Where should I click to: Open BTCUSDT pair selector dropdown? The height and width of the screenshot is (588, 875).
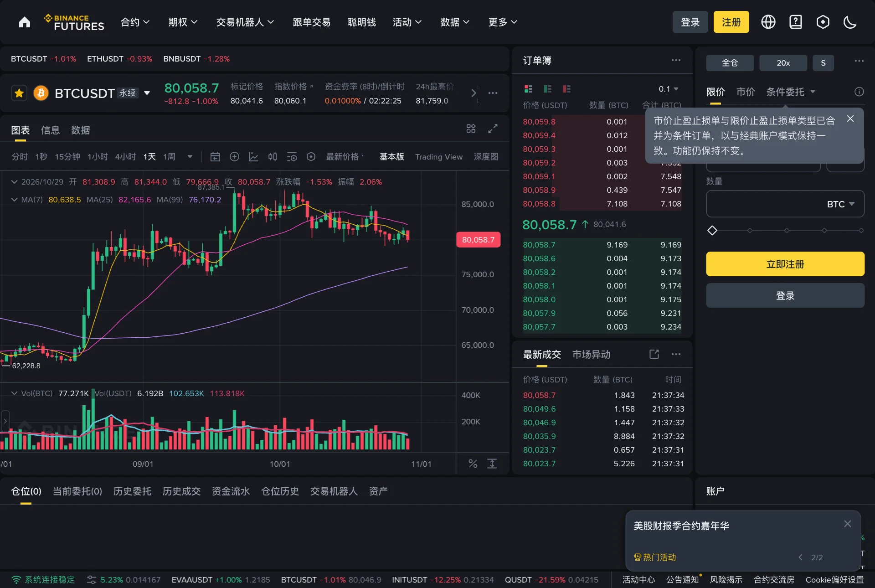[x=147, y=93]
